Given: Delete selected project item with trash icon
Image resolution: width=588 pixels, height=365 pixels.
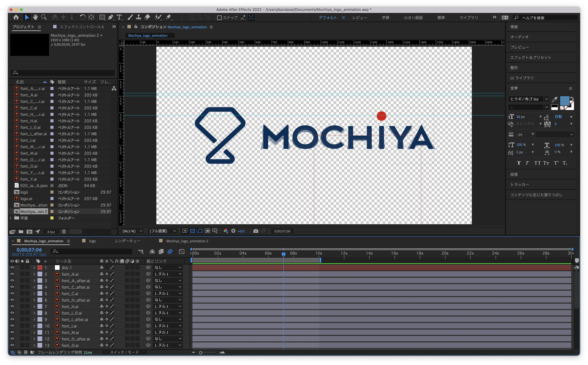Looking at the screenshot, I should [x=64, y=232].
